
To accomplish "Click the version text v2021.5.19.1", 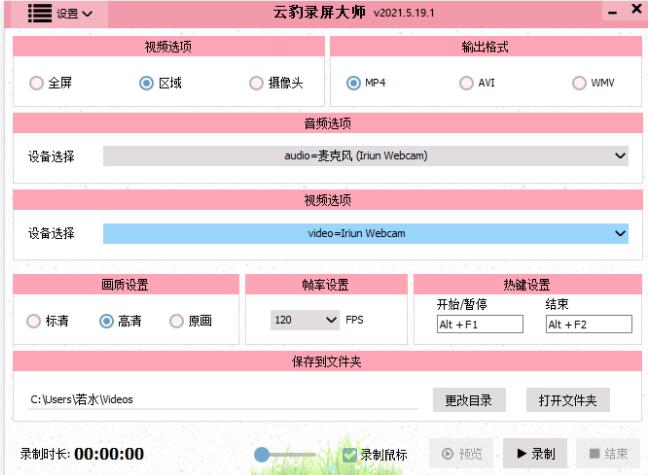I will [x=404, y=13].
